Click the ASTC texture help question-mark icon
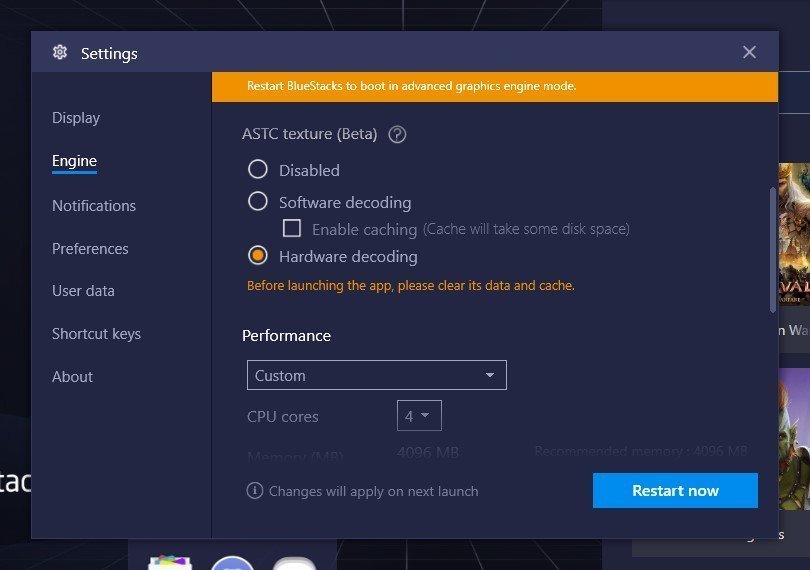 [x=397, y=134]
